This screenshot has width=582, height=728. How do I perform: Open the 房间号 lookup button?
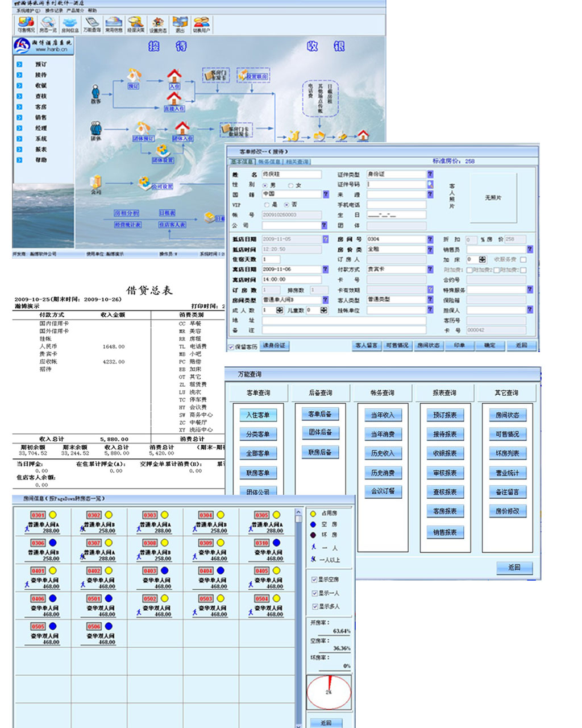430,239
